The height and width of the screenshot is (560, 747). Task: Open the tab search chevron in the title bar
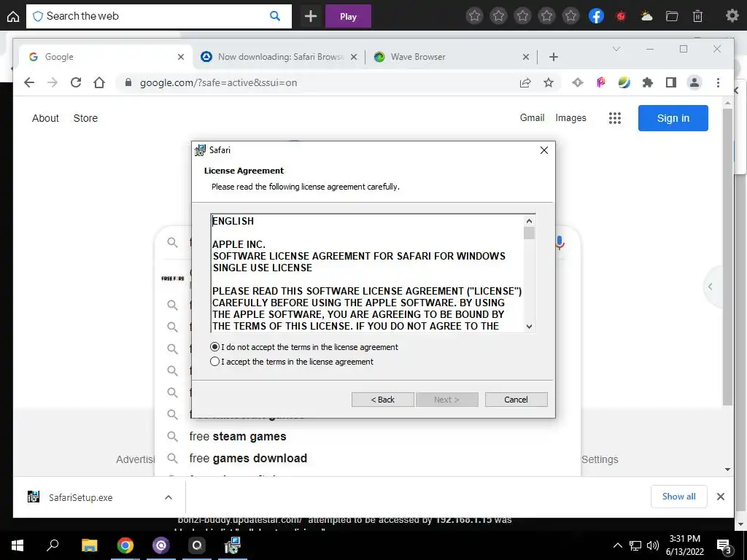click(x=616, y=49)
